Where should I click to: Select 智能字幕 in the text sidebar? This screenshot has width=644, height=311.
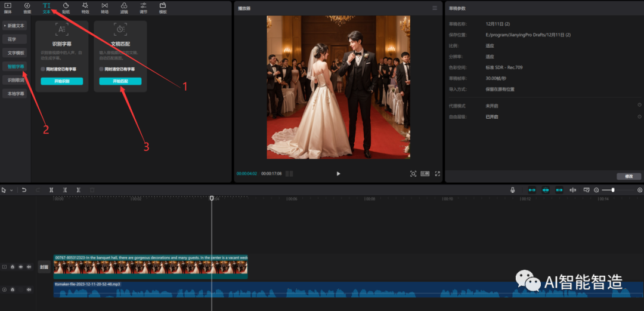(15, 66)
